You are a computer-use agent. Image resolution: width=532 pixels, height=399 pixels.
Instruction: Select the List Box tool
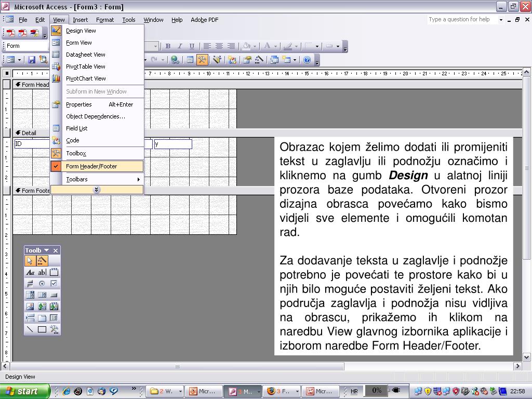coord(42,295)
